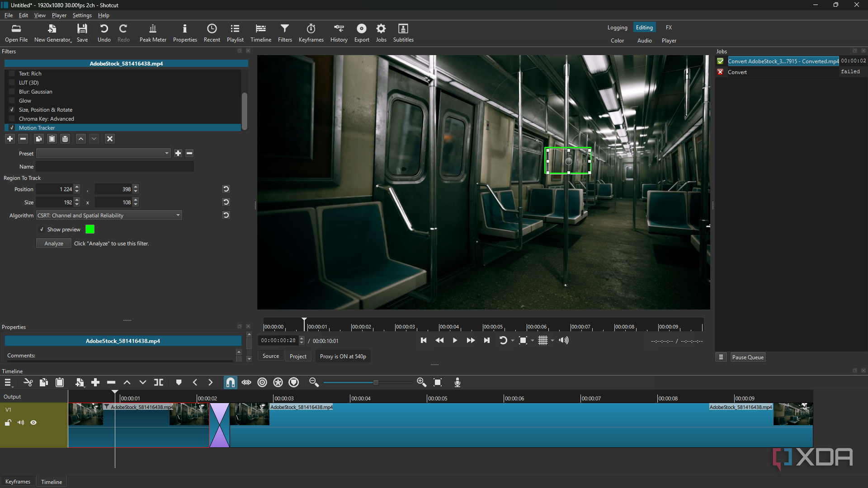Click the Analyze button
The image size is (868, 488).
tap(54, 244)
